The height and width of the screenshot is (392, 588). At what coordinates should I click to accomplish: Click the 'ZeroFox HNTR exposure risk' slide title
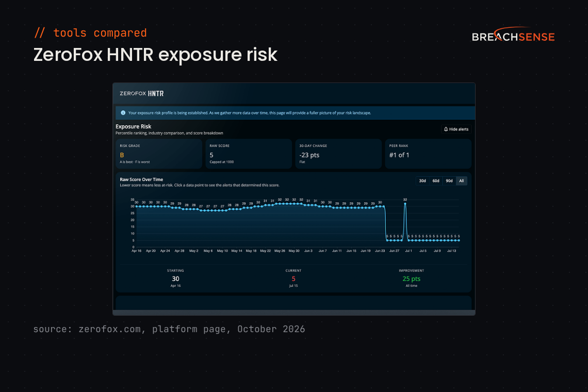coord(155,54)
